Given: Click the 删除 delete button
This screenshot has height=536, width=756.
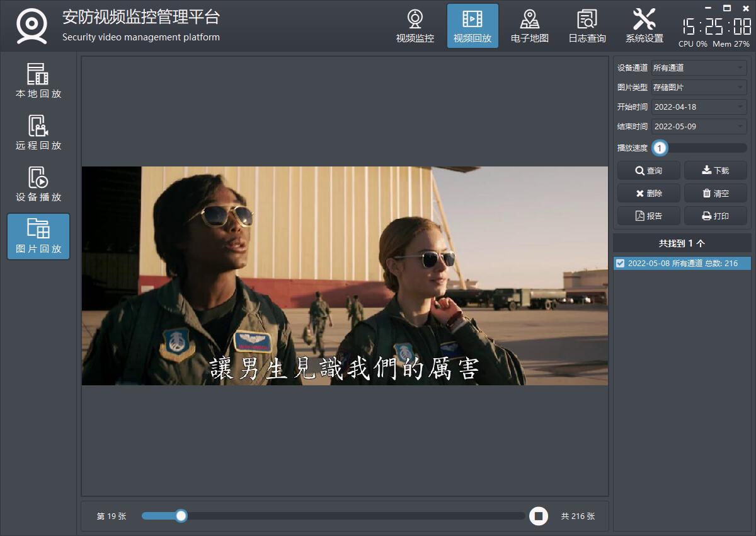Looking at the screenshot, I should click(648, 193).
